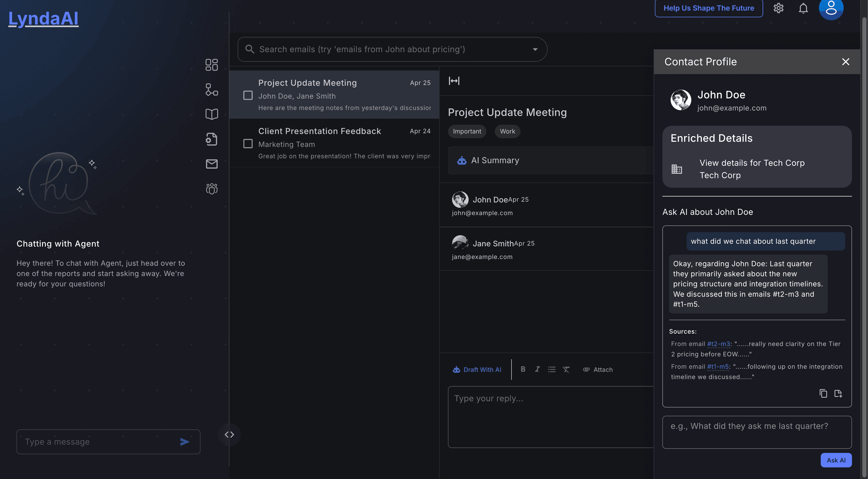Image resolution: width=868 pixels, height=479 pixels.
Task: Open the book library sidebar icon
Action: [x=212, y=114]
